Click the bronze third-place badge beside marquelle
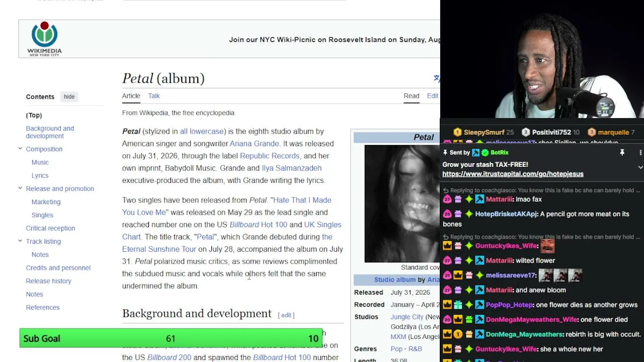Viewport: 644px width, 362px height. (592, 132)
